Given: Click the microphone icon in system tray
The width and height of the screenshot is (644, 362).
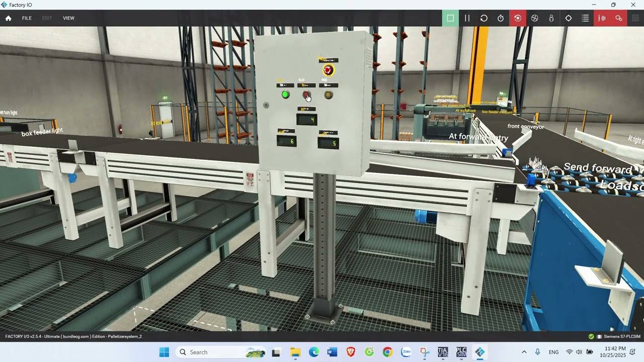Looking at the screenshot, I should pyautogui.click(x=537, y=352).
